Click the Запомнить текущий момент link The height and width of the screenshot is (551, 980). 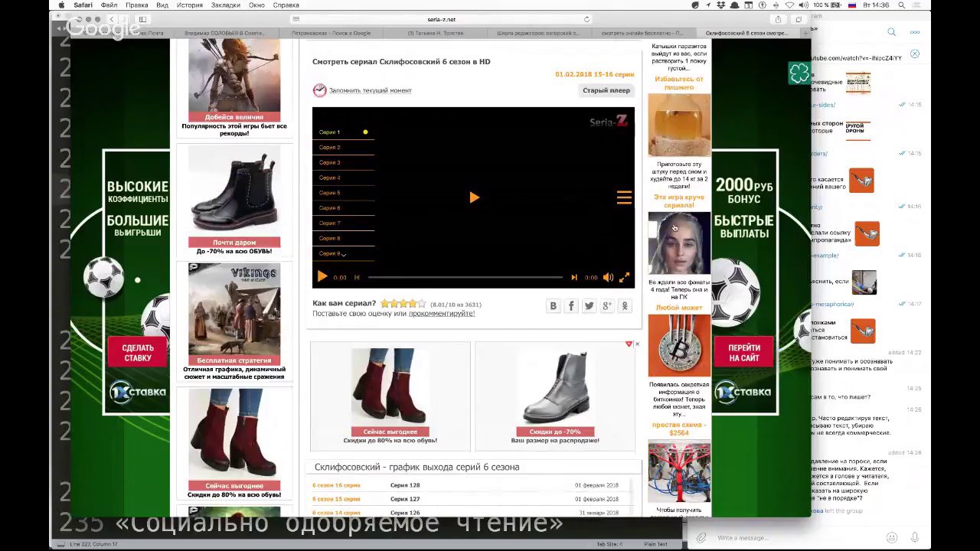pyautogui.click(x=370, y=90)
